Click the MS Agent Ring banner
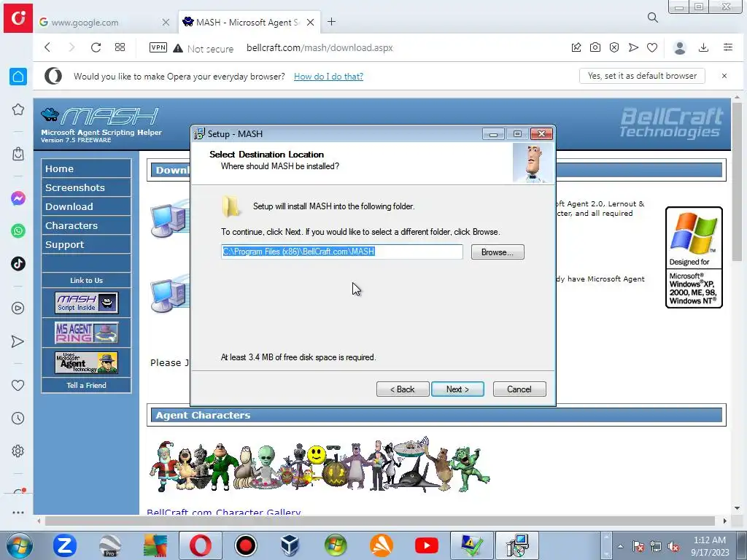The width and height of the screenshot is (747, 560). 86,332
